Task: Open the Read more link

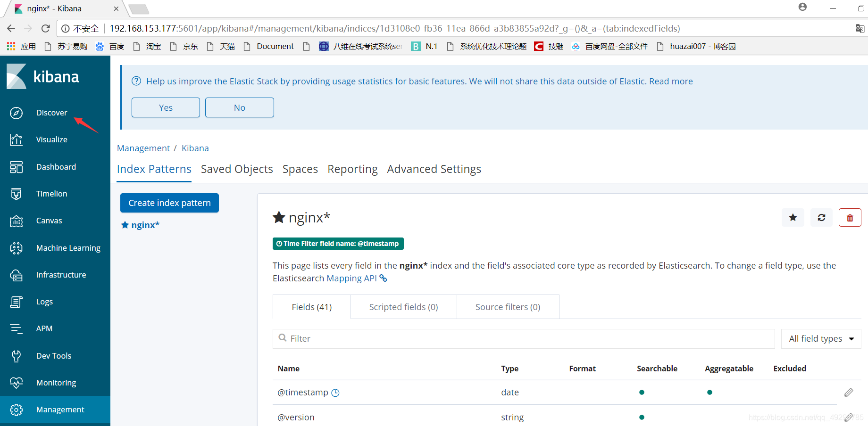Action: coord(671,81)
